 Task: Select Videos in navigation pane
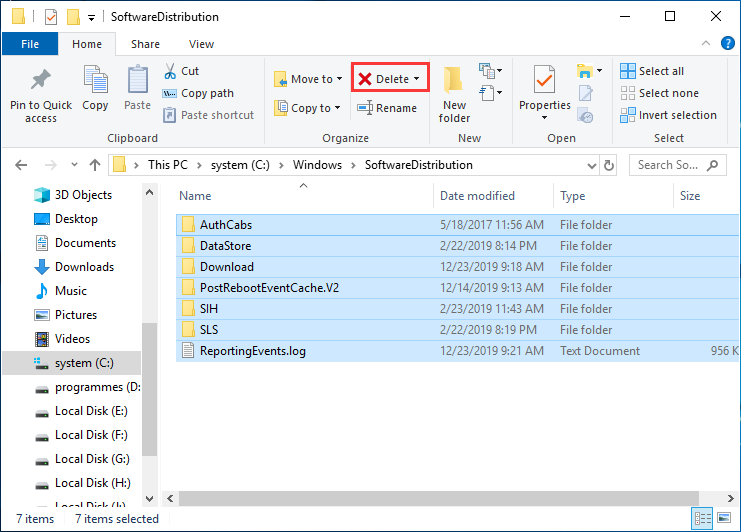coord(62,339)
